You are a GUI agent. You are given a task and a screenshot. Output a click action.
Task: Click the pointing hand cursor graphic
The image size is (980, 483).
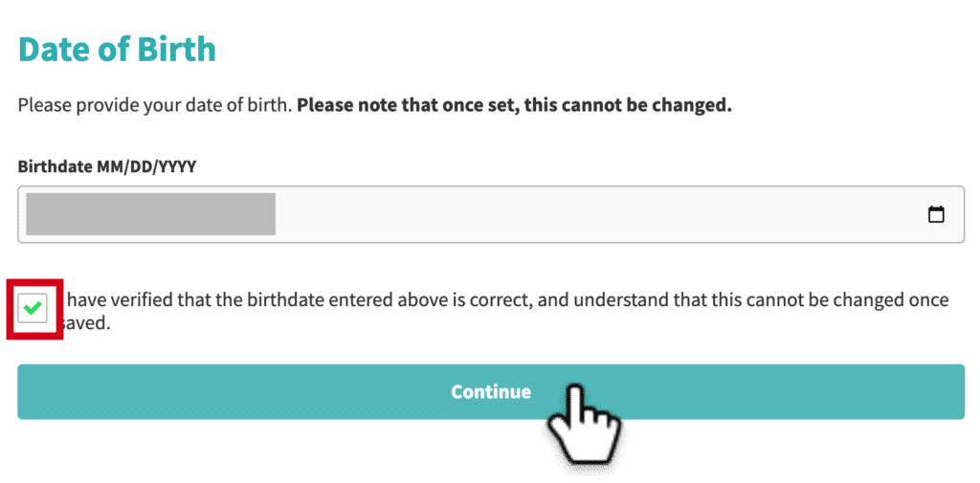coord(583,424)
